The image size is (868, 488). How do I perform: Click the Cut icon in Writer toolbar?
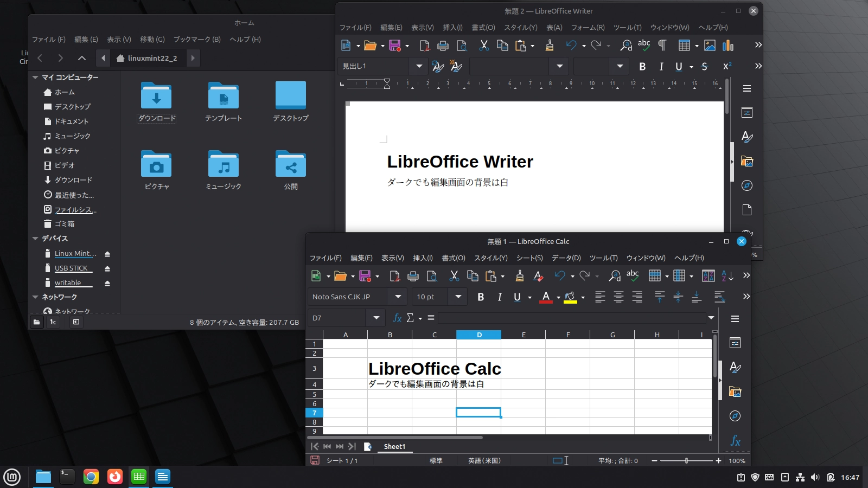pyautogui.click(x=484, y=46)
